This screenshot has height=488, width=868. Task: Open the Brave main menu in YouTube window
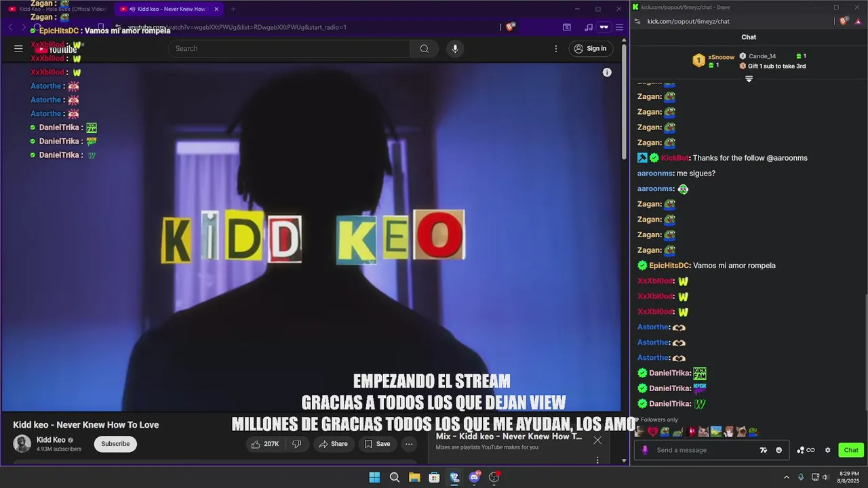(x=619, y=27)
